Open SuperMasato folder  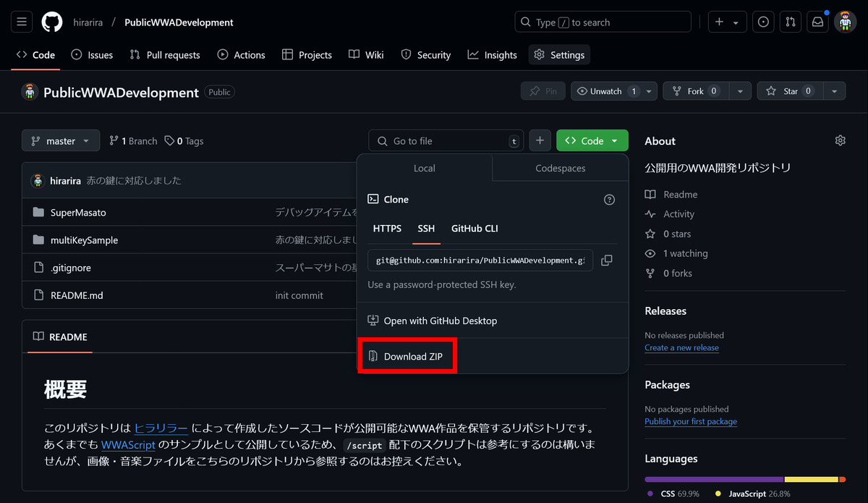click(78, 213)
